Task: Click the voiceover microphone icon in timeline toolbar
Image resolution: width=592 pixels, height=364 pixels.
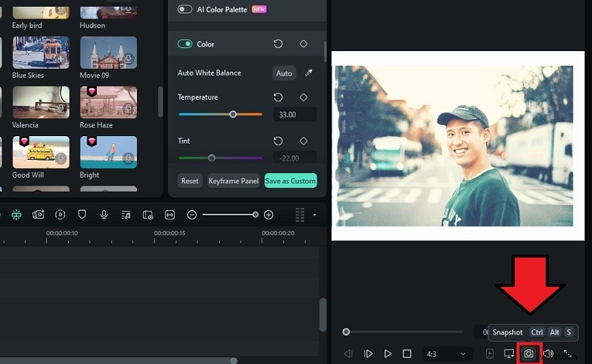Action: pos(104,215)
